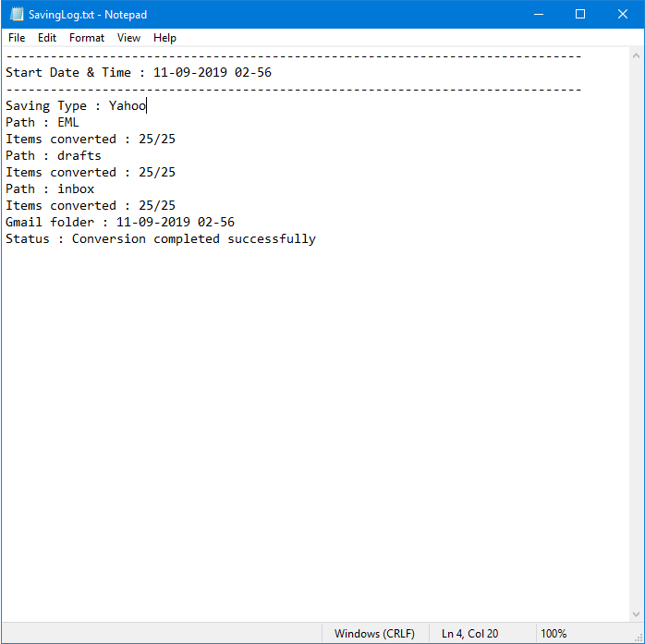Click the scroll down arrow
The height and width of the screenshot is (644, 645).
pyautogui.click(x=636, y=614)
